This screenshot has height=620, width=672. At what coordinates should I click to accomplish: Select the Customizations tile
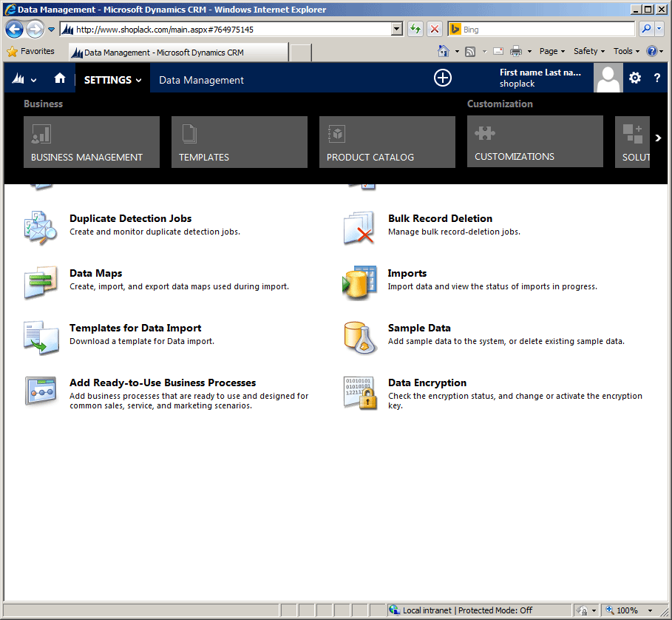click(535, 141)
